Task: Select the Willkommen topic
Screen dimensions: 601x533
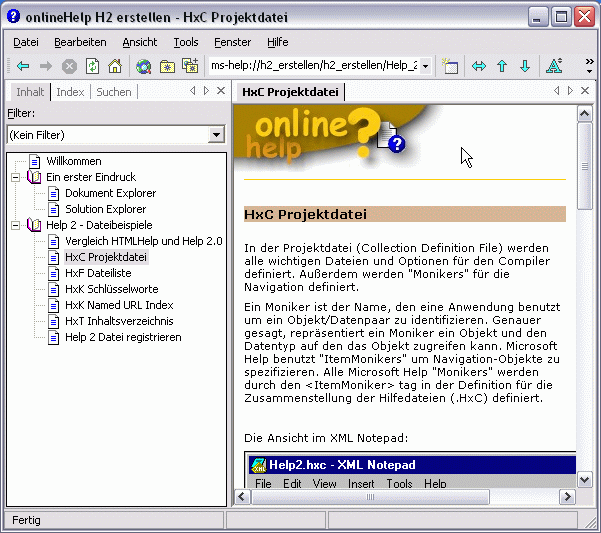Action: coord(73,161)
